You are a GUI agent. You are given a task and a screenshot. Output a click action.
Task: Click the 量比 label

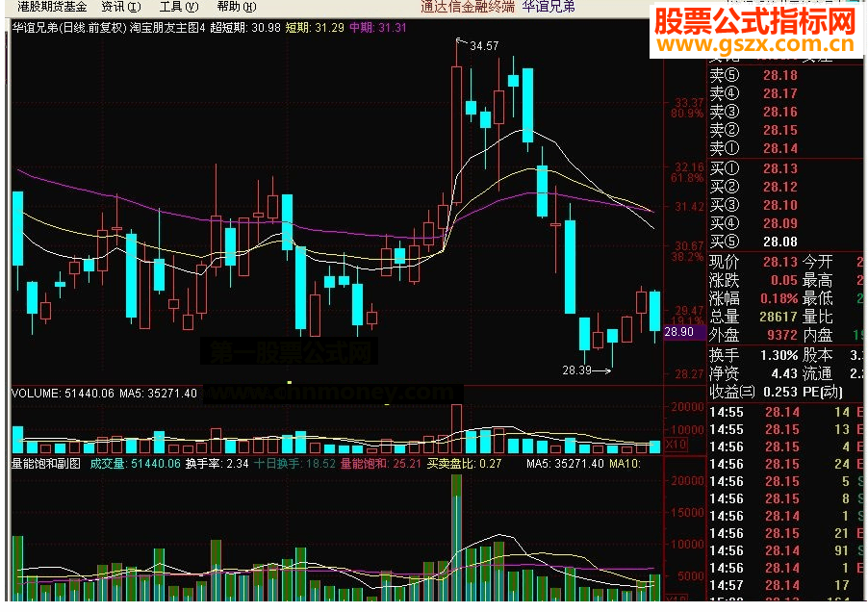coord(818,317)
